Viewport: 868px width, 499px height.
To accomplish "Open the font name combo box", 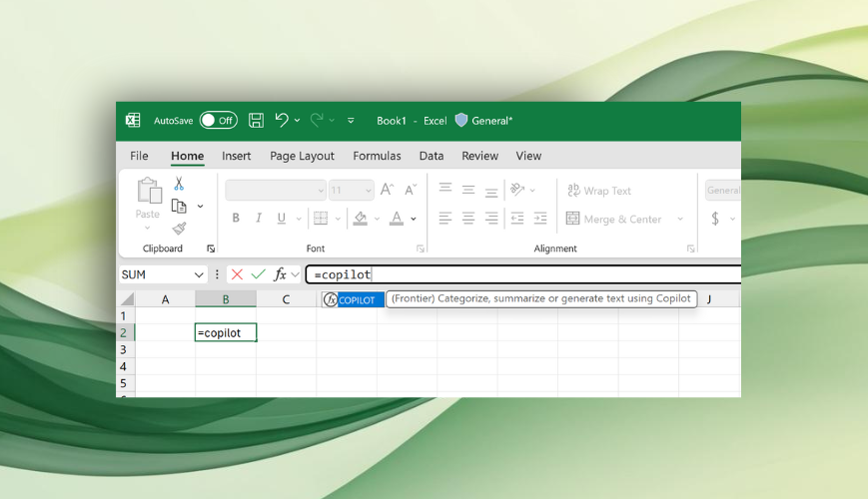I will [x=276, y=191].
